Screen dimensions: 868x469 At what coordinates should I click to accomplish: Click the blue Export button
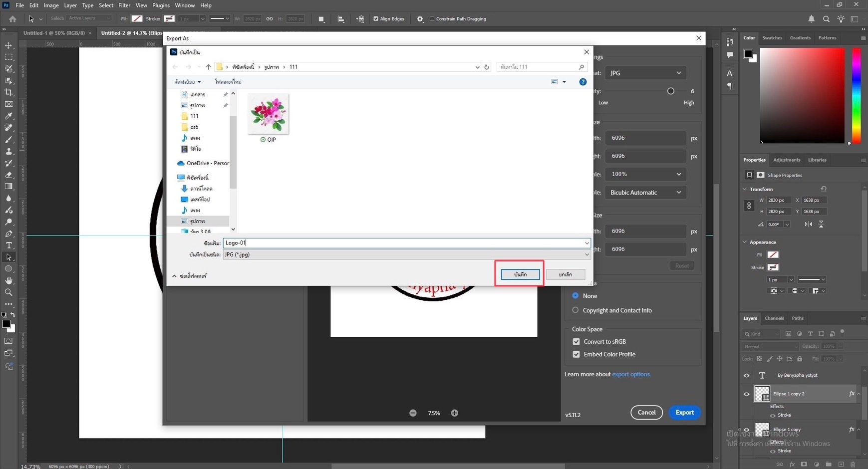pos(684,413)
